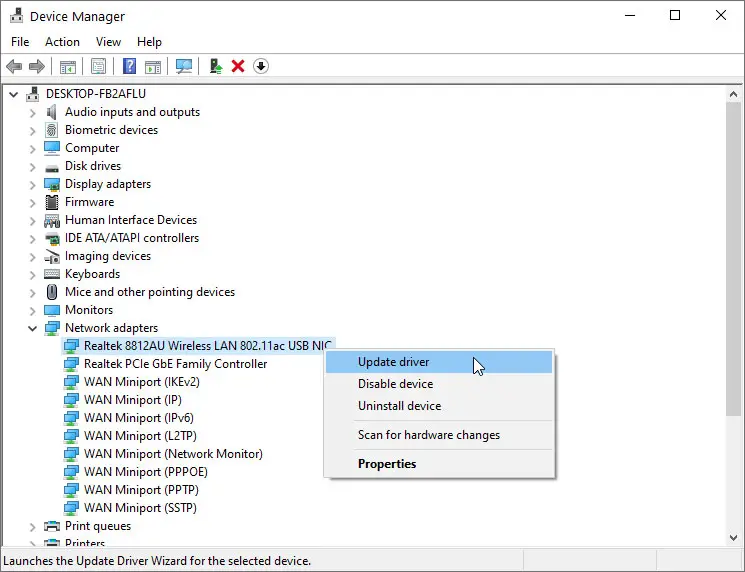This screenshot has width=745, height=572.
Task: Collapse the DESKTOP-FB2AFLU root node
Action: (14, 95)
